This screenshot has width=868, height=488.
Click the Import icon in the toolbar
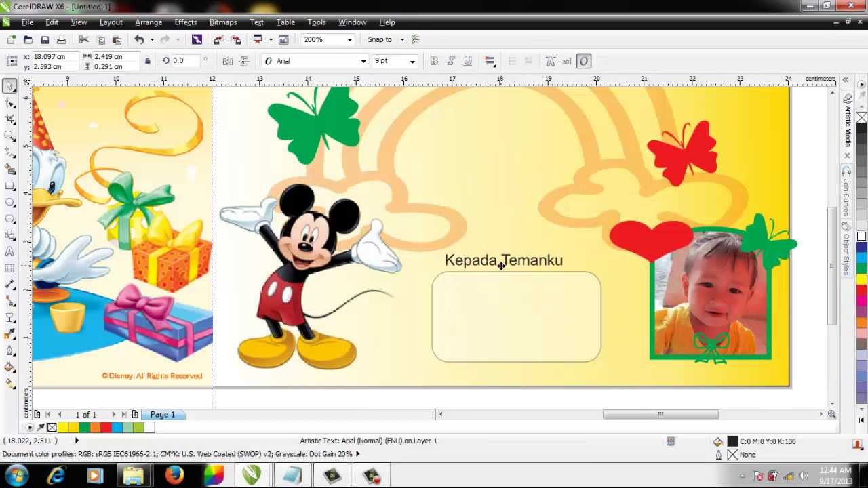coord(218,40)
